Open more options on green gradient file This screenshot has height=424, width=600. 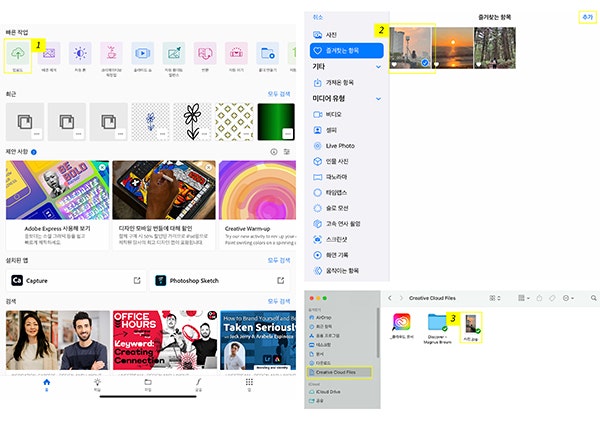pos(288,134)
